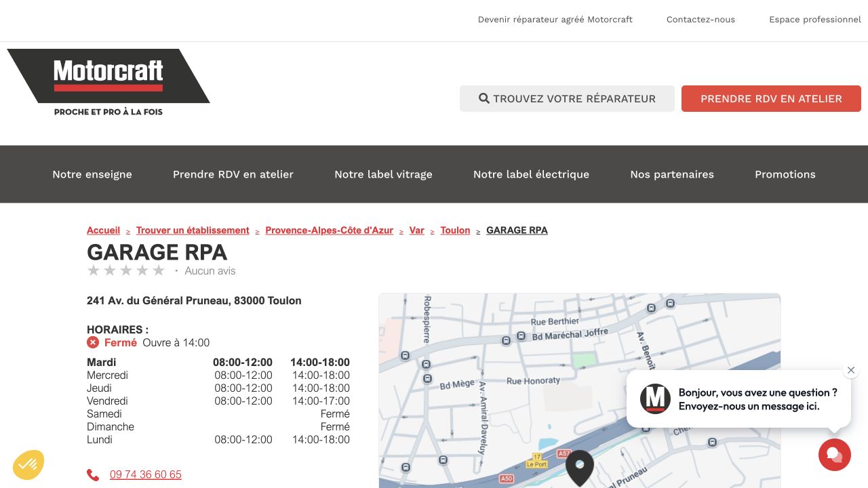Open Nos partenaires menu
Image resolution: width=868 pixels, height=488 pixels.
click(x=672, y=174)
